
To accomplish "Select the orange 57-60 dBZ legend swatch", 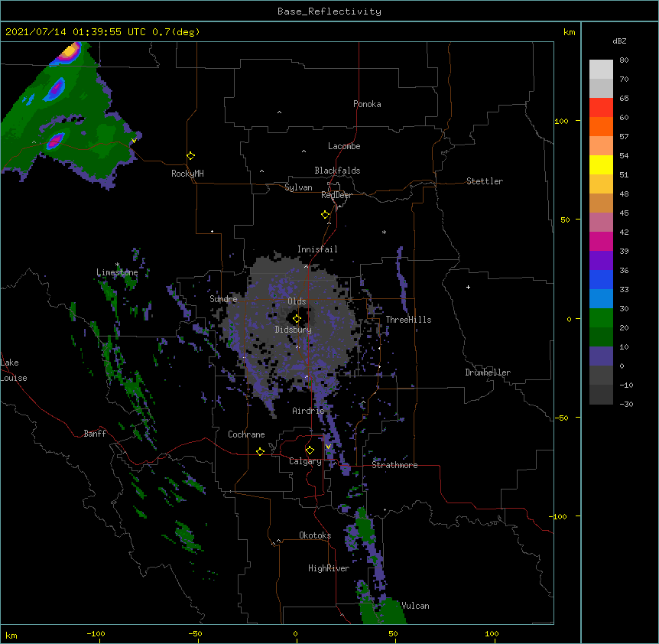I will [x=601, y=126].
